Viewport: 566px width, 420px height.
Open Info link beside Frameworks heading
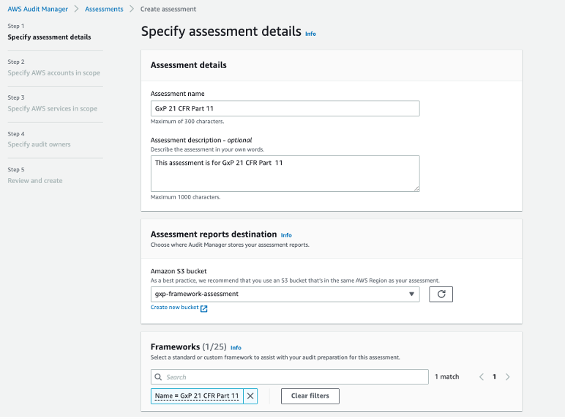point(236,348)
